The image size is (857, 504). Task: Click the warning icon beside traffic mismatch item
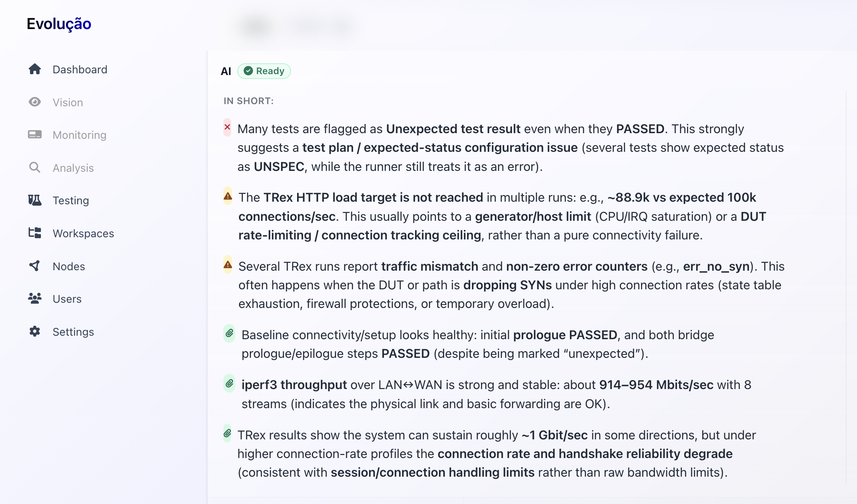click(228, 265)
